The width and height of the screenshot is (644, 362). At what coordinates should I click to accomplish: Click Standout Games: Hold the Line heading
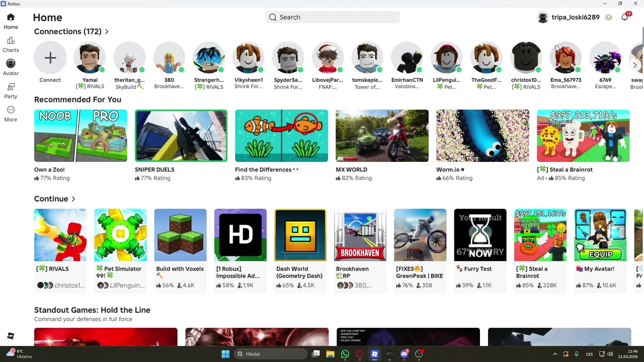[92, 310]
